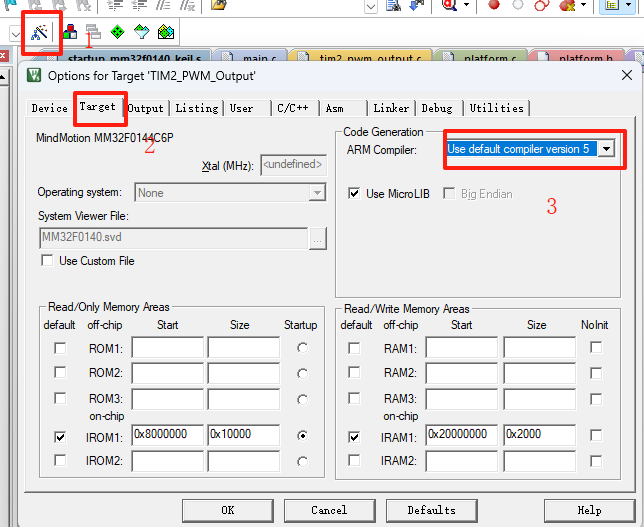Select the IROM1 Startup radio button

[303, 435]
